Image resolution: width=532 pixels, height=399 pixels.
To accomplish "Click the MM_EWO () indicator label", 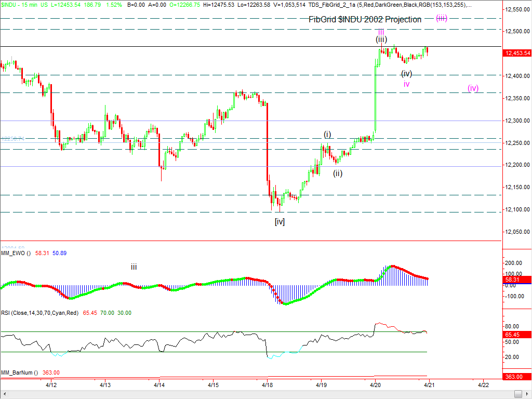I will tap(16, 253).
